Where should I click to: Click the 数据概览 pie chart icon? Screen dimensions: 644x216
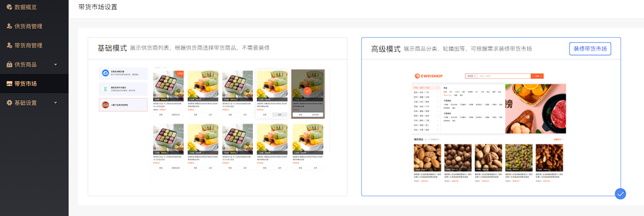tap(9, 7)
